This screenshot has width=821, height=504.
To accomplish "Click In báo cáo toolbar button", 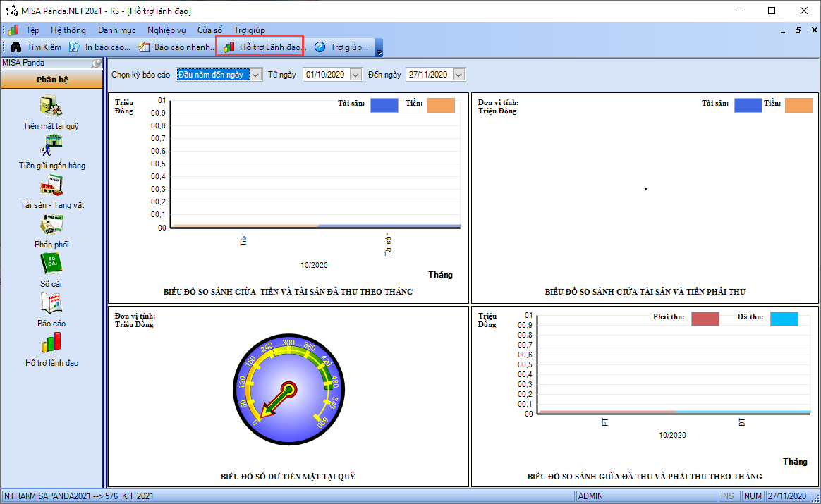I will (x=100, y=47).
